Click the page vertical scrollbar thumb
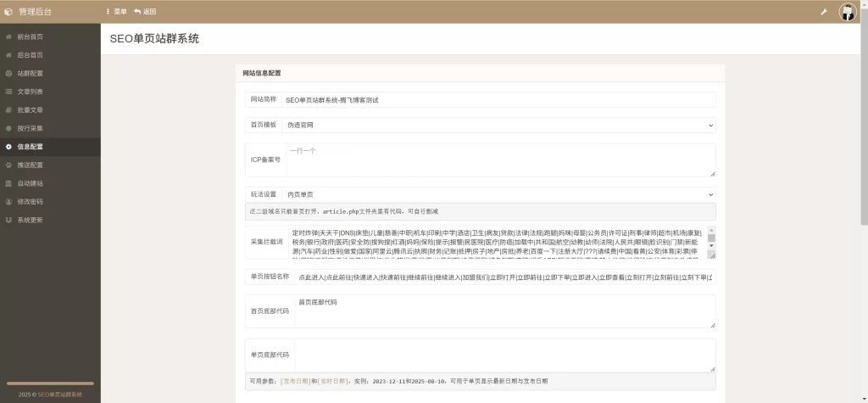868x403 pixels. tap(864, 116)
